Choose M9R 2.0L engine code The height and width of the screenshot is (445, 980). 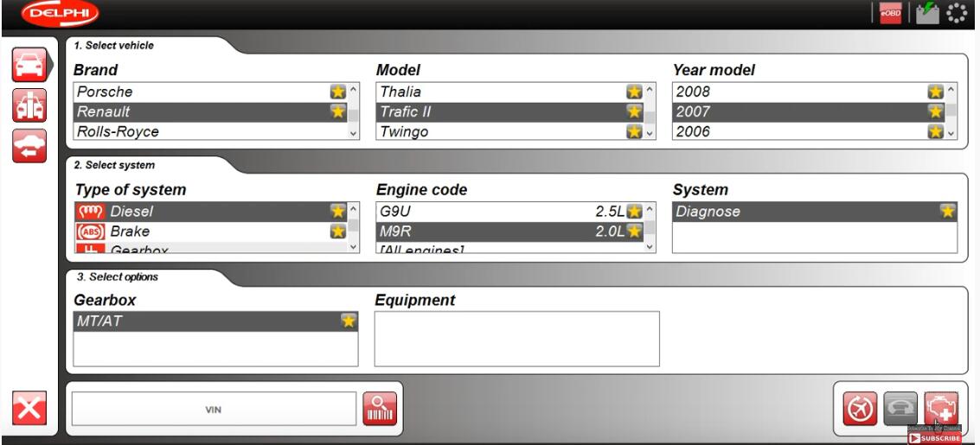509,232
